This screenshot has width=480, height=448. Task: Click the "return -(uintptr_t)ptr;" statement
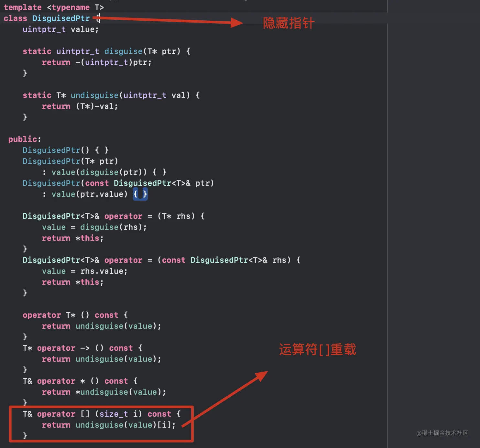click(97, 62)
